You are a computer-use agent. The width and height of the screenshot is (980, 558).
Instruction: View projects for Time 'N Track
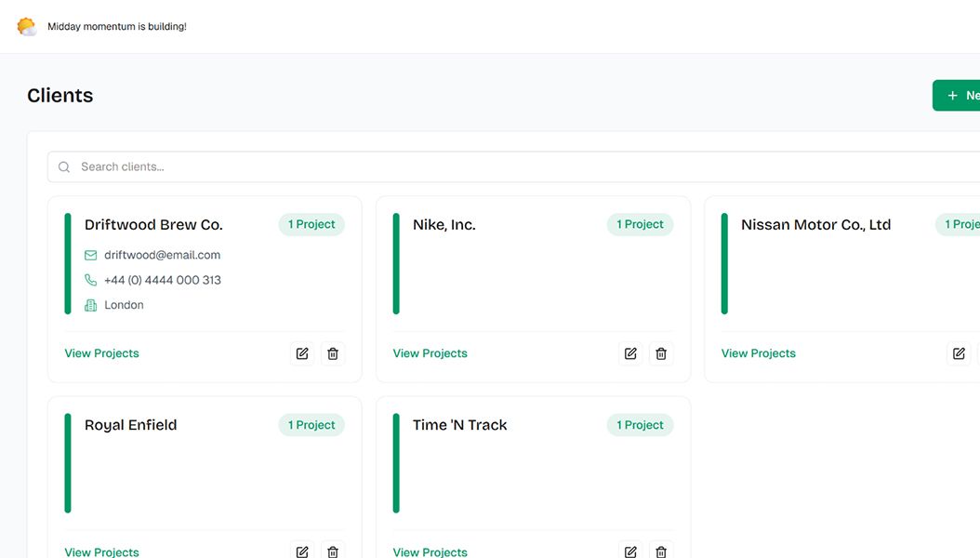(430, 551)
